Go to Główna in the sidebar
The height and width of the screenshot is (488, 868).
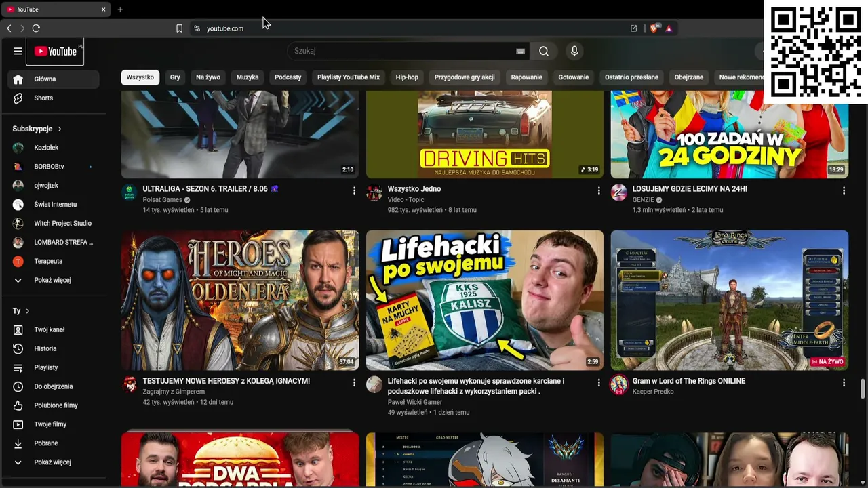(54, 79)
